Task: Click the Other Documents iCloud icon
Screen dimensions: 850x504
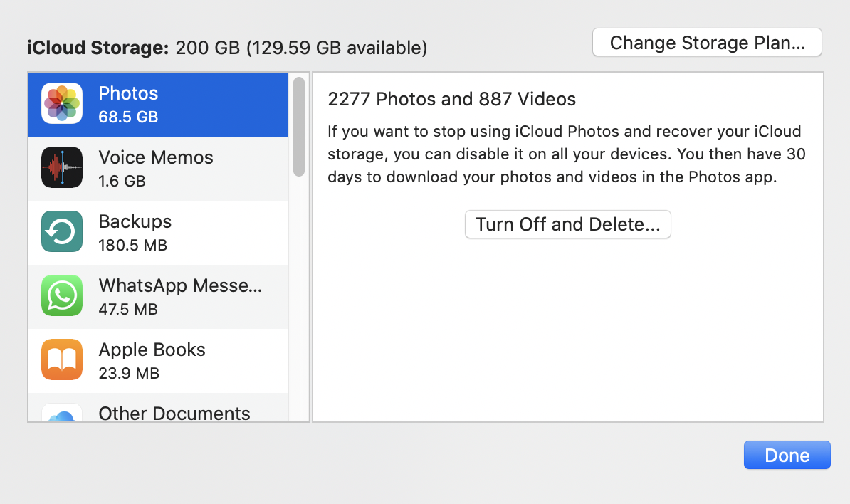Action: click(61, 419)
